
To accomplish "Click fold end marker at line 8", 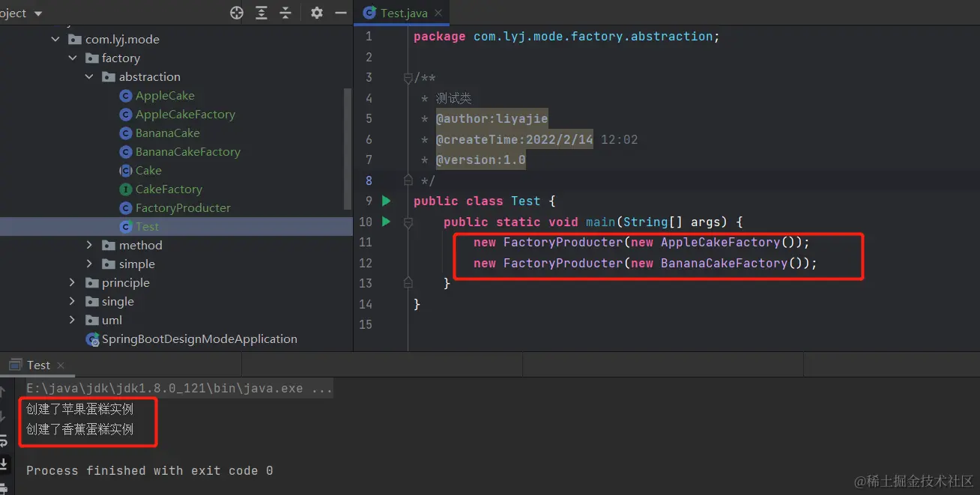I will [408, 180].
